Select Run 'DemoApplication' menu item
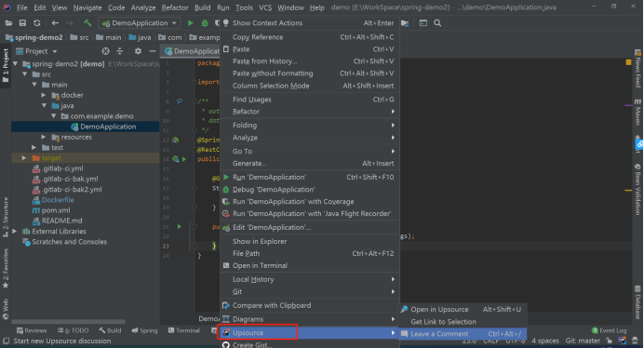The height and width of the screenshot is (348, 644). coord(310,177)
